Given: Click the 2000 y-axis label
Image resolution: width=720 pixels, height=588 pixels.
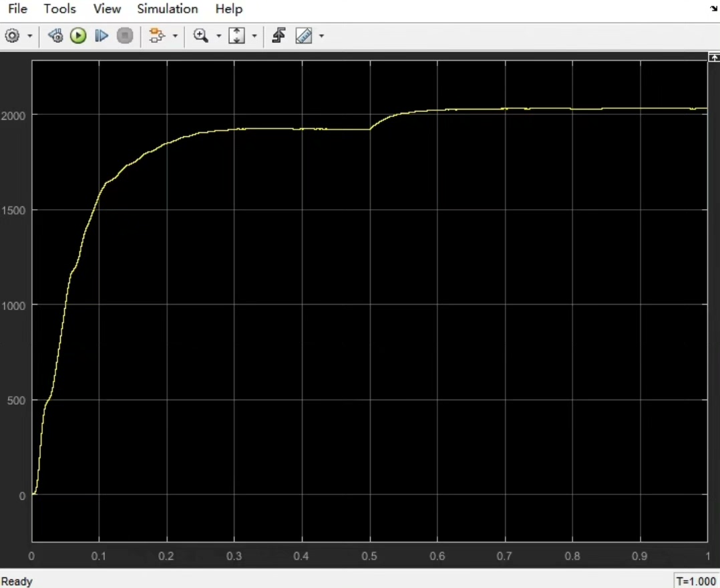Looking at the screenshot, I should click(x=13, y=116).
